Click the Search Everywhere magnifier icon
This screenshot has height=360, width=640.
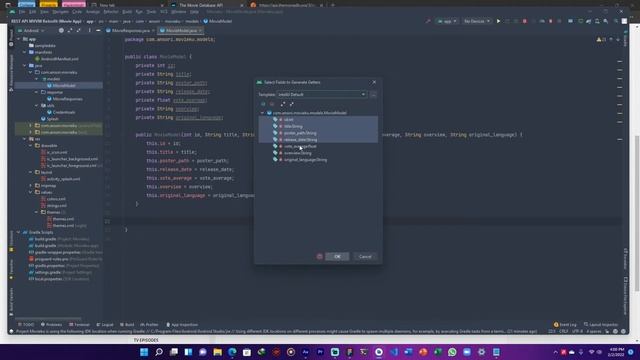[616, 21]
